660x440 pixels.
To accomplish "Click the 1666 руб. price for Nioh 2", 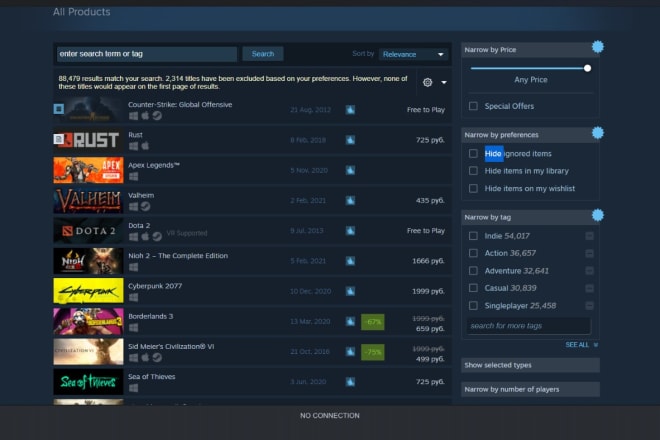I will [428, 261].
